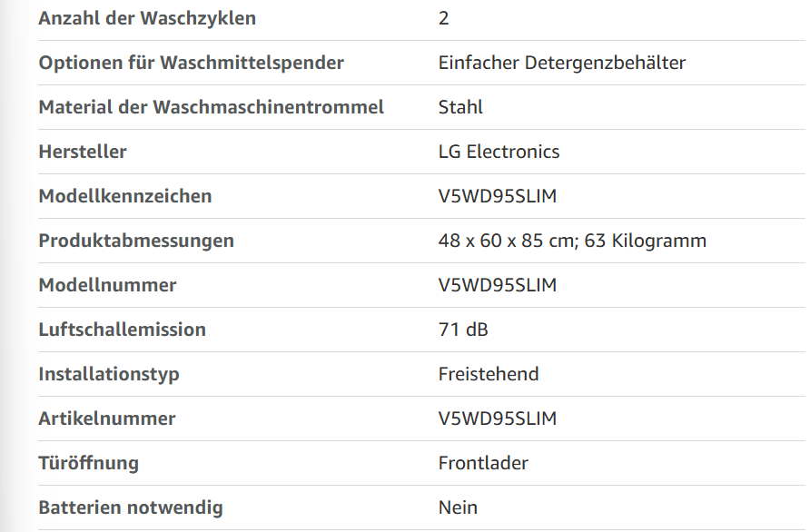Select V5WD95SLIM next to Artikelnummer
The width and height of the screenshot is (810, 532).
498,419
